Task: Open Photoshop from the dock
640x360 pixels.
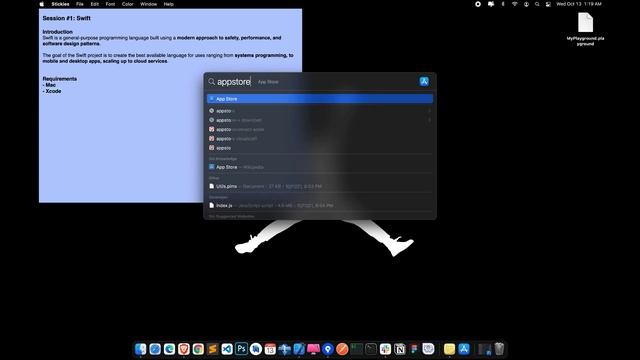Action: 241,349
